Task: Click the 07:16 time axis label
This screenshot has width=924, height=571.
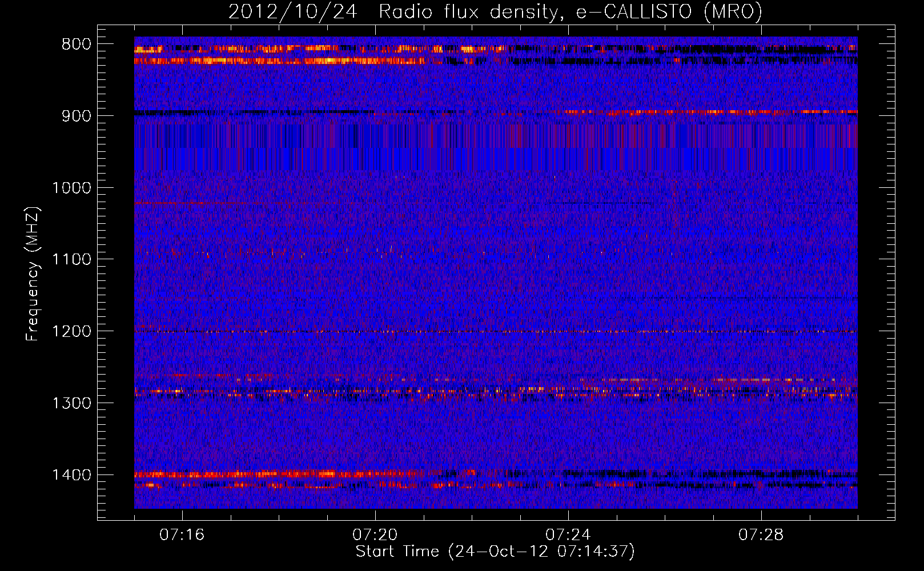Action: pos(182,535)
